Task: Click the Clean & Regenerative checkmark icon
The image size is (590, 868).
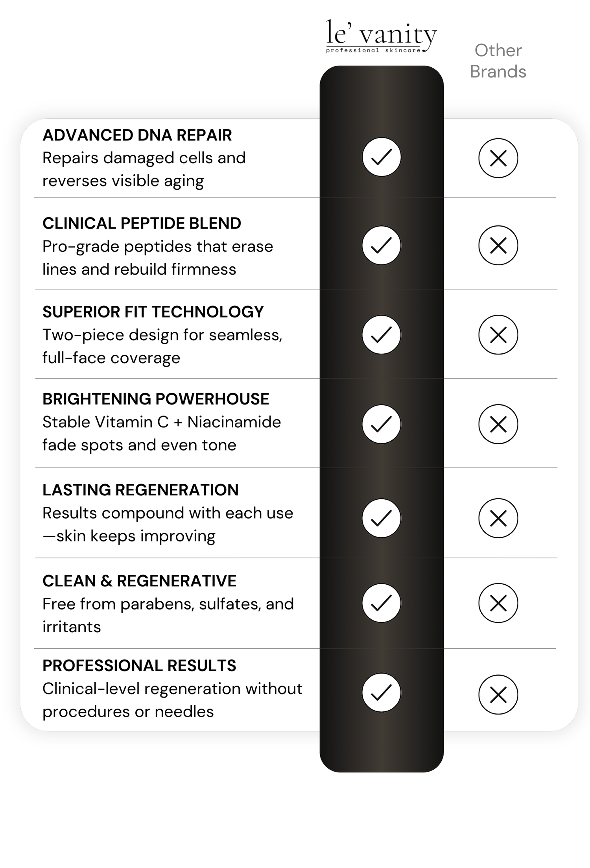Action: (x=381, y=603)
